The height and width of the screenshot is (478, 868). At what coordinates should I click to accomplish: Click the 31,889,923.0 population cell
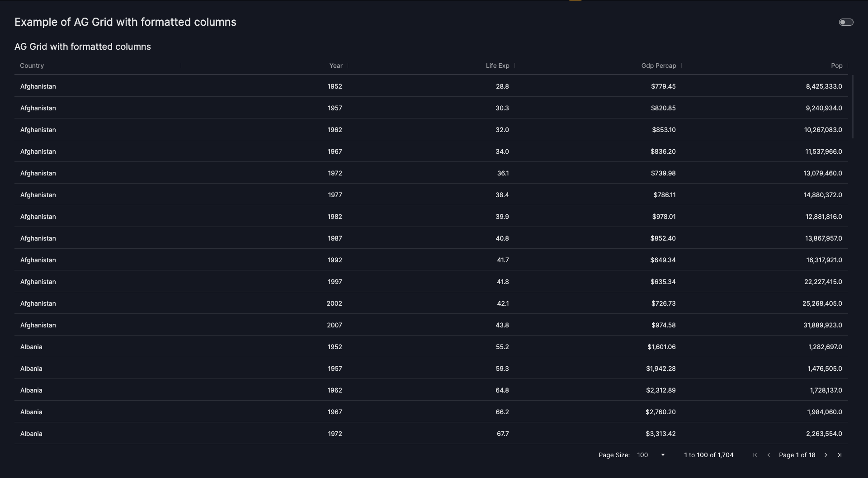822,325
